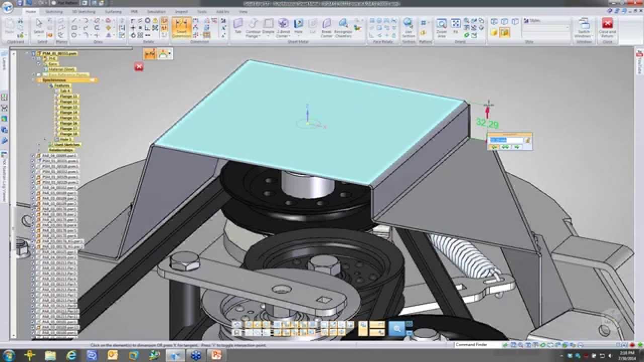Open the Styles combo box
644x362 pixels.
click(x=547, y=28)
